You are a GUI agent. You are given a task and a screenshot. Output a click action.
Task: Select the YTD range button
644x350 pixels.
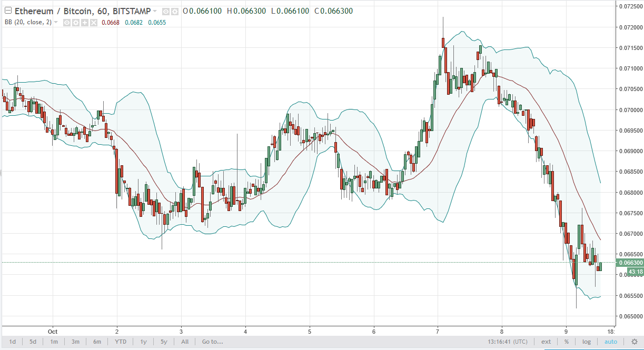121,342
